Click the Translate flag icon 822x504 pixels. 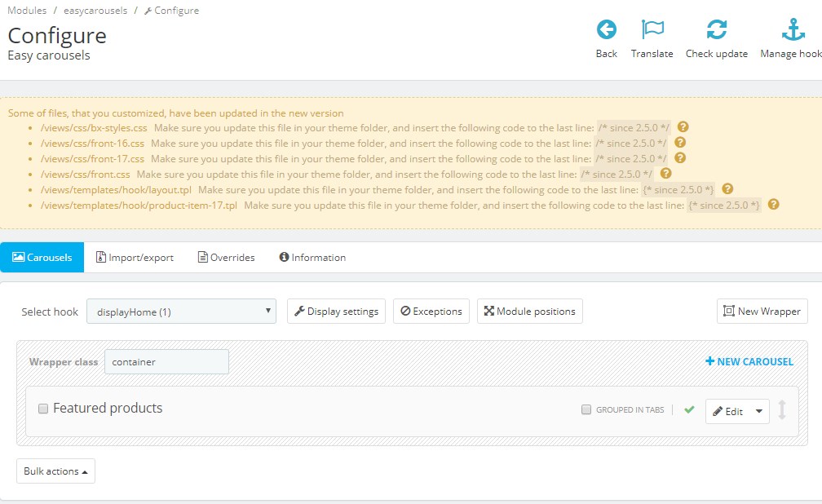click(652, 30)
